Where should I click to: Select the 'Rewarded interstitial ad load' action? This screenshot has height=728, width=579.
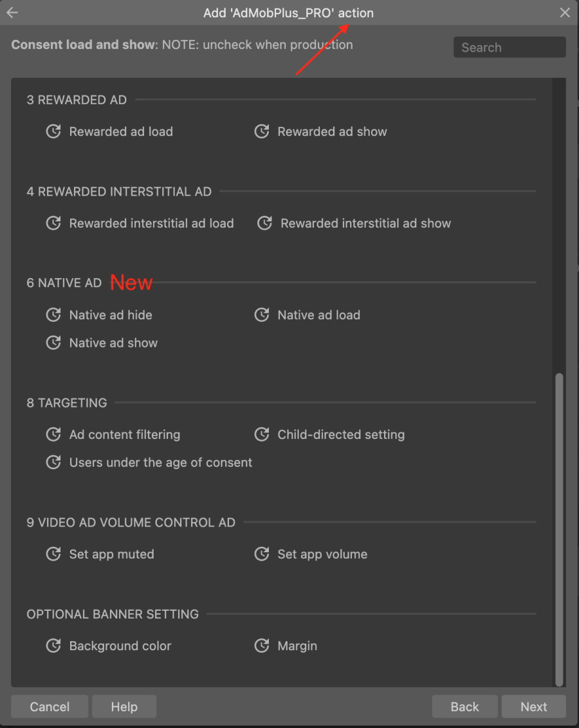point(53,223)
